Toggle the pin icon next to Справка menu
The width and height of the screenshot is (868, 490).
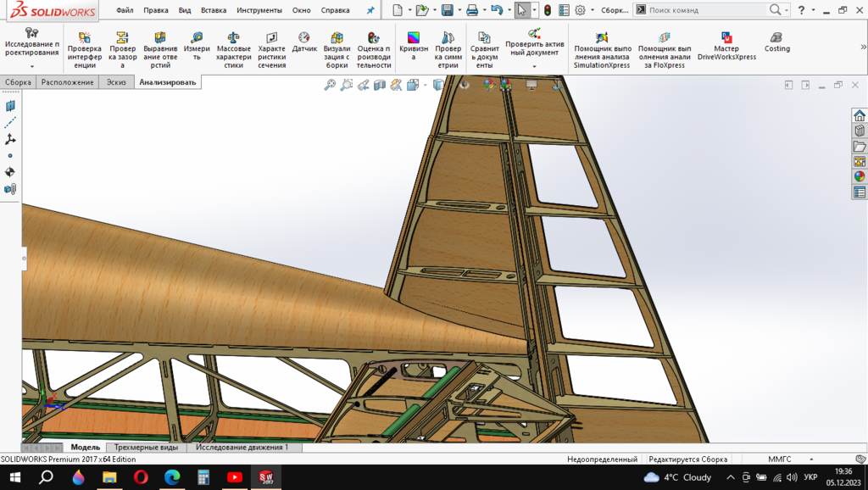pos(370,10)
